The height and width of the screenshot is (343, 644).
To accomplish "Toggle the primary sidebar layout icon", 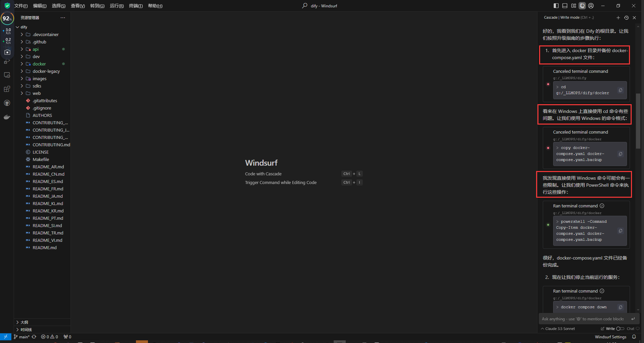I will (x=556, y=6).
